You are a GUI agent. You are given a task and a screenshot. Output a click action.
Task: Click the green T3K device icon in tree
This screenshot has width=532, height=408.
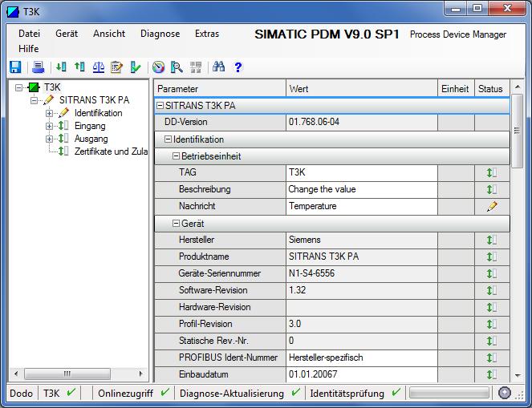pyautogui.click(x=33, y=87)
